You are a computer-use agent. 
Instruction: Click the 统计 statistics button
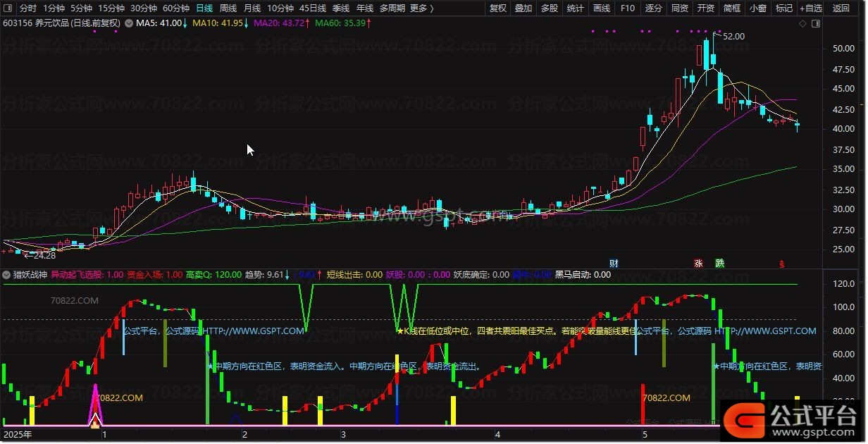(576, 8)
